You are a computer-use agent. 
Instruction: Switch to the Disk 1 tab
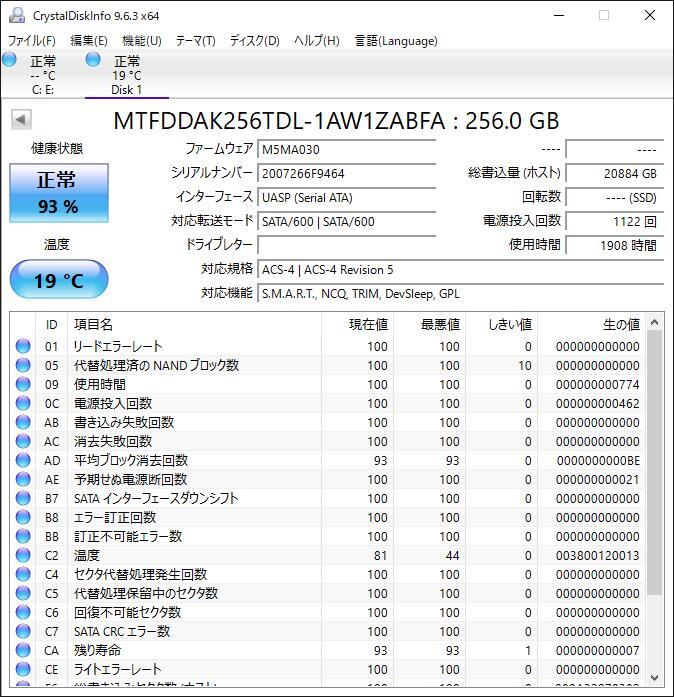click(x=127, y=74)
